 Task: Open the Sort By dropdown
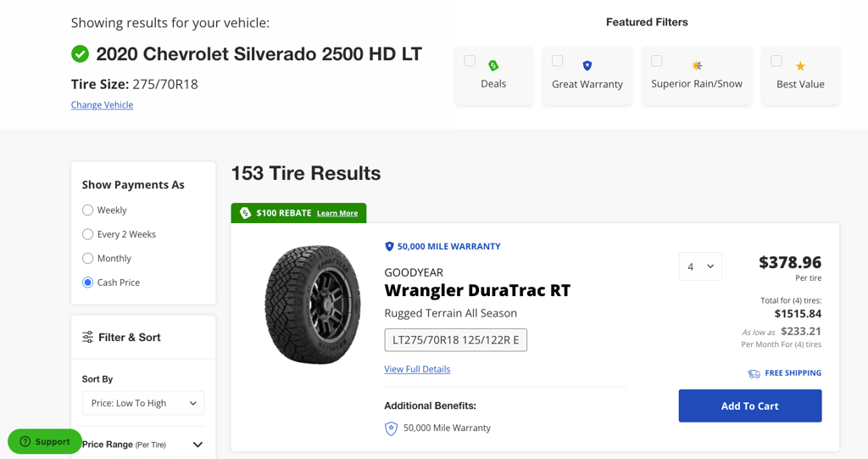coord(143,403)
